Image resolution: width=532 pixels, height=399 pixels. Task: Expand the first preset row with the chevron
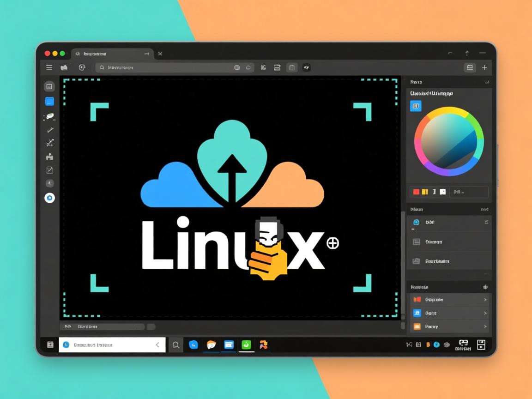coord(485,299)
